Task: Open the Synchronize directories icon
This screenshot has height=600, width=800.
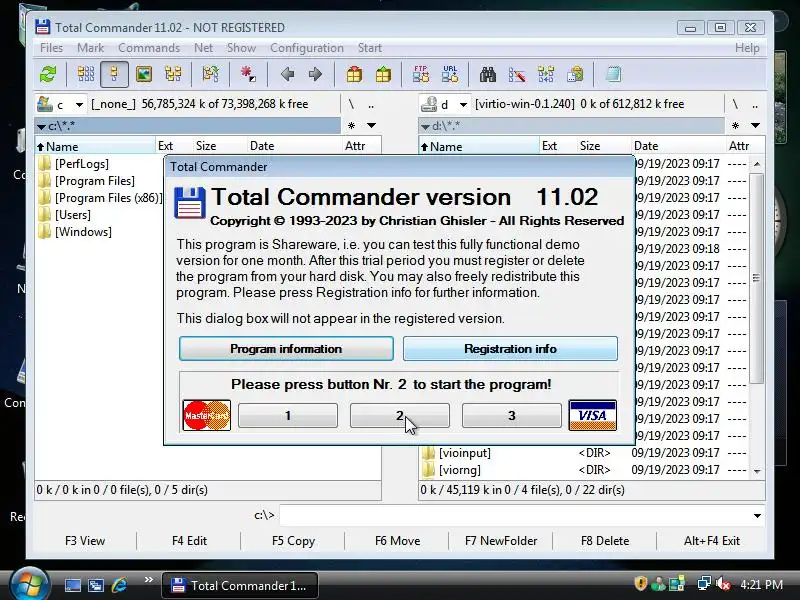Action: point(546,74)
